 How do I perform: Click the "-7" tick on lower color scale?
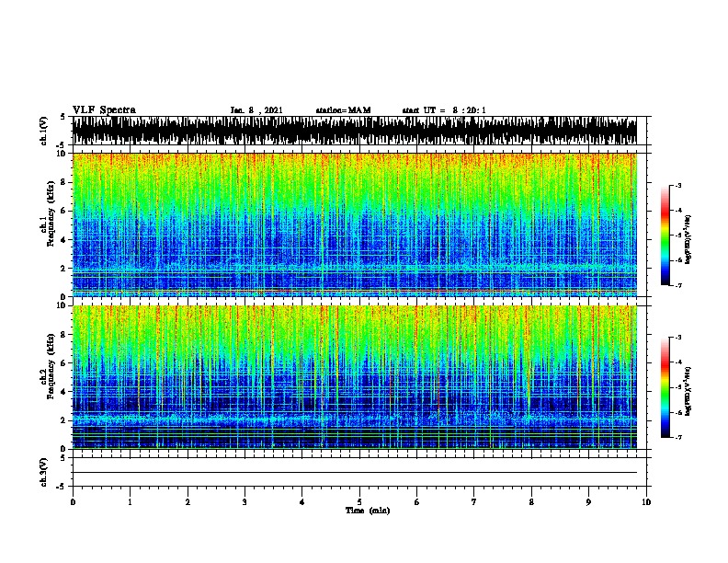(x=677, y=437)
